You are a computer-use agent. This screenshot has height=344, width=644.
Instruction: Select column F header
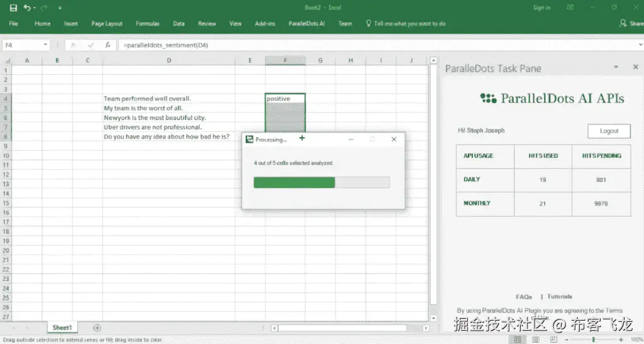coord(285,61)
